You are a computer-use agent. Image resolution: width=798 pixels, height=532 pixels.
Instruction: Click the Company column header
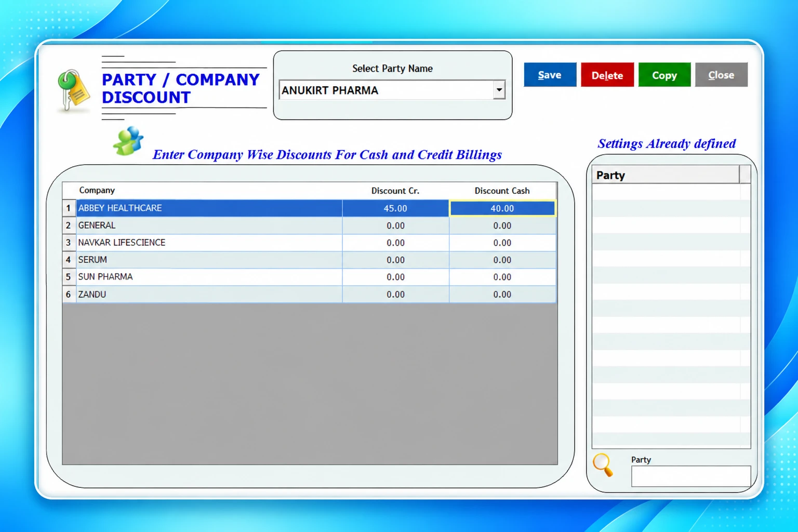(209, 191)
